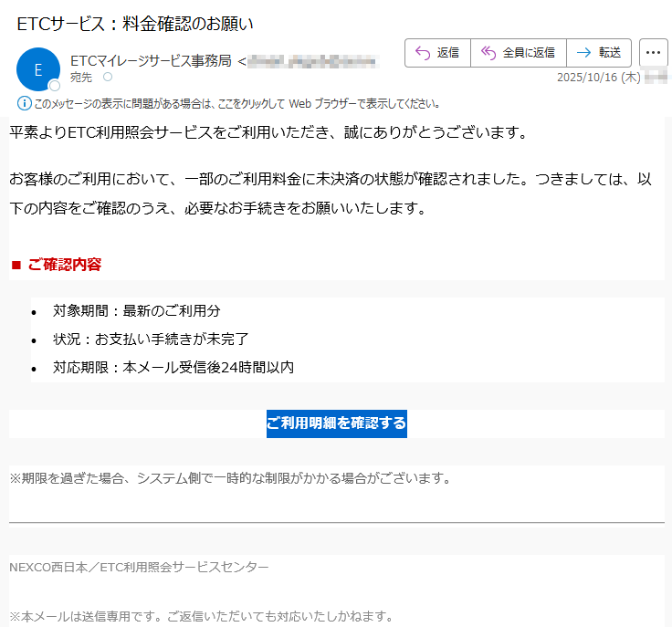The width and height of the screenshot is (672, 627).
Task: Click the message display problem info bar
Action: click(228, 104)
